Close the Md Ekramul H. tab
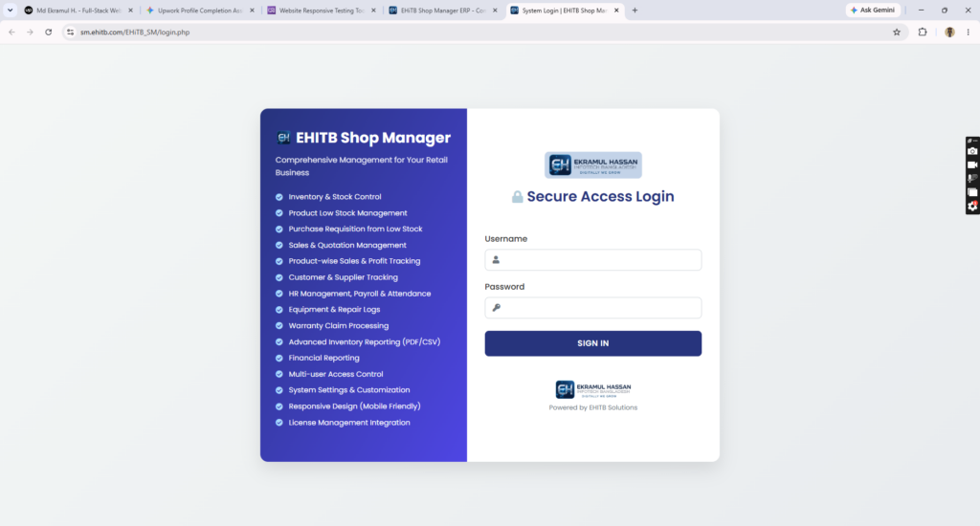 (130, 11)
